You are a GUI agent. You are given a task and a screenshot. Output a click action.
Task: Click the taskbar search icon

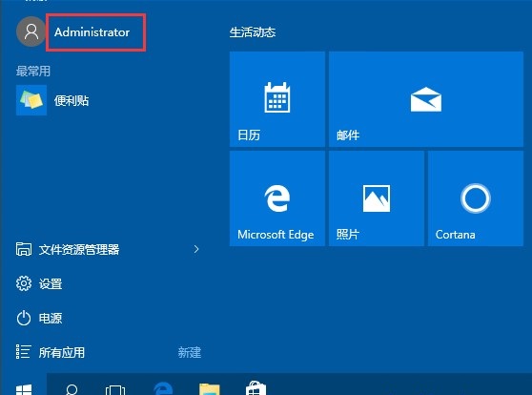(x=72, y=389)
